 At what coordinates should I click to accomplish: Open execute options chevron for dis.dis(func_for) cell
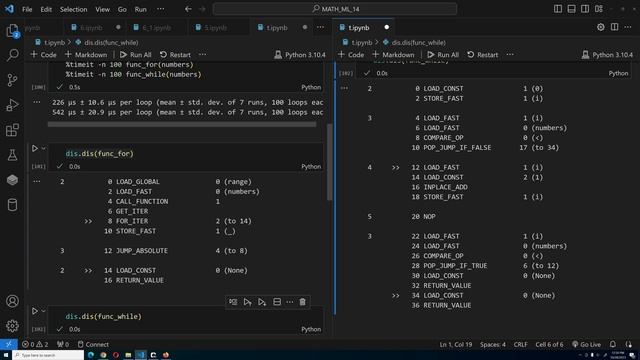coord(43,149)
